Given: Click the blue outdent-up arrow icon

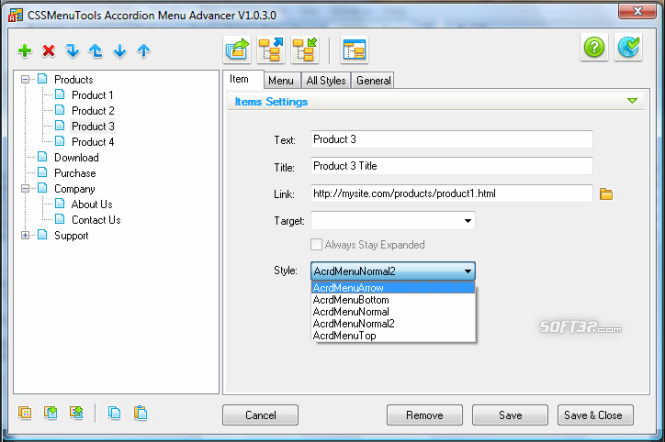Looking at the screenshot, I should point(96,51).
